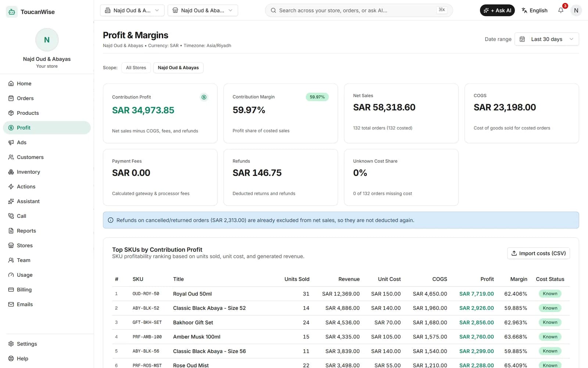Click the N user avatar in top bar
The width and height of the screenshot is (588, 368).
[x=576, y=10]
